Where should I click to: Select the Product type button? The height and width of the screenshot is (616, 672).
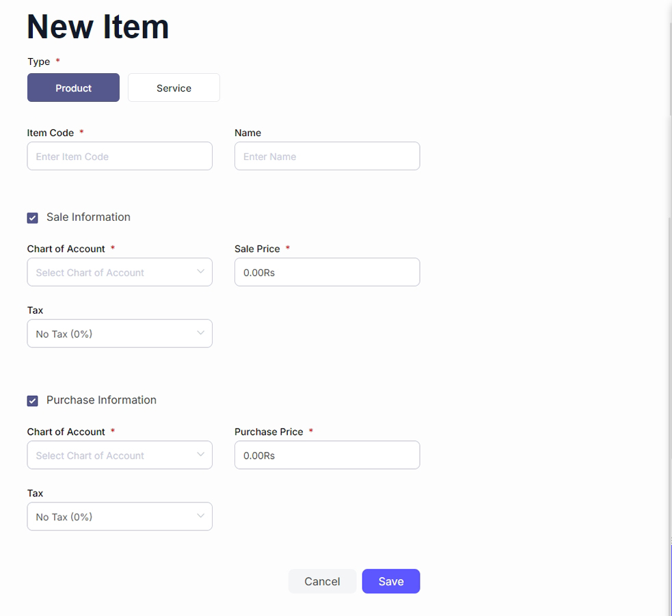(x=73, y=88)
